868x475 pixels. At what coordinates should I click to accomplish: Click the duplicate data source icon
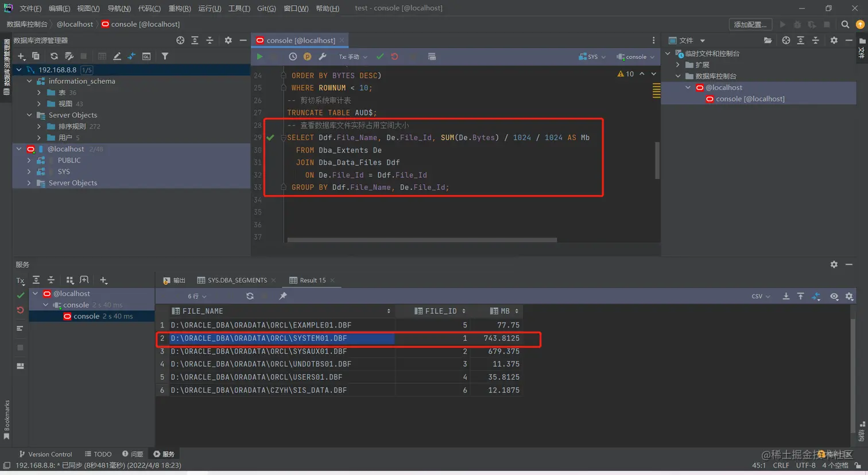(36, 56)
